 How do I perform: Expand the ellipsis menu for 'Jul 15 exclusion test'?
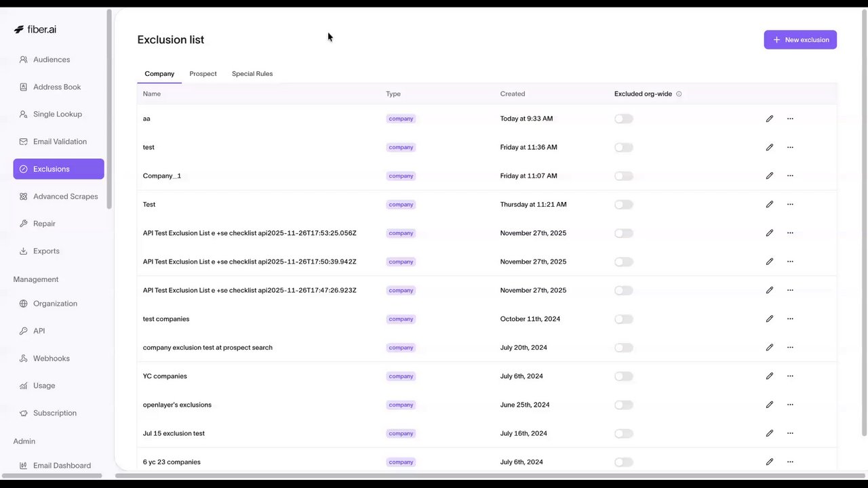click(x=790, y=434)
